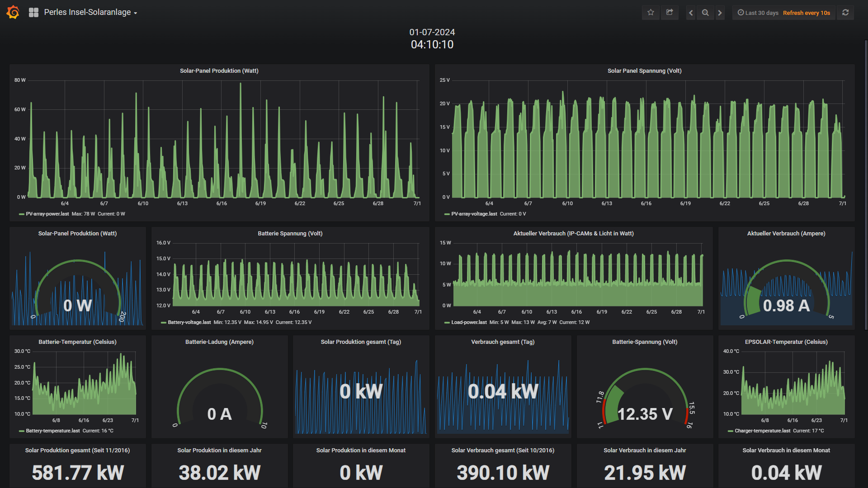Image resolution: width=868 pixels, height=488 pixels.
Task: Zoom out the time range
Action: click(x=705, y=13)
